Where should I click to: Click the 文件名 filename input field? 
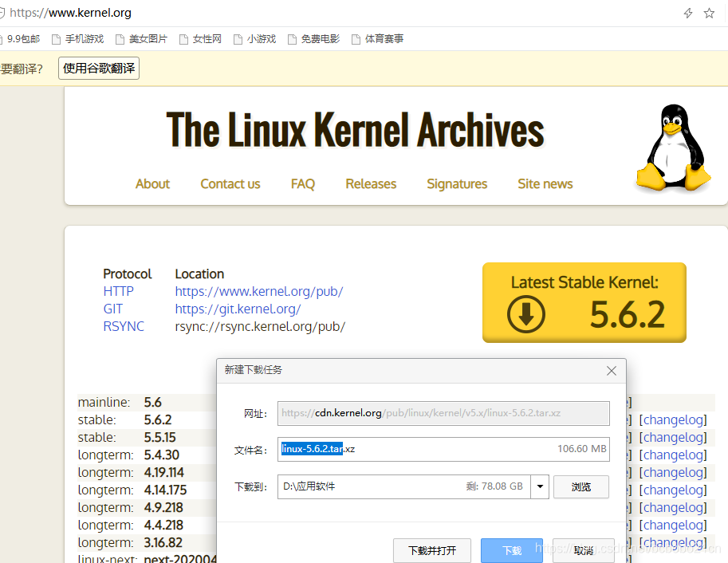pyautogui.click(x=443, y=449)
